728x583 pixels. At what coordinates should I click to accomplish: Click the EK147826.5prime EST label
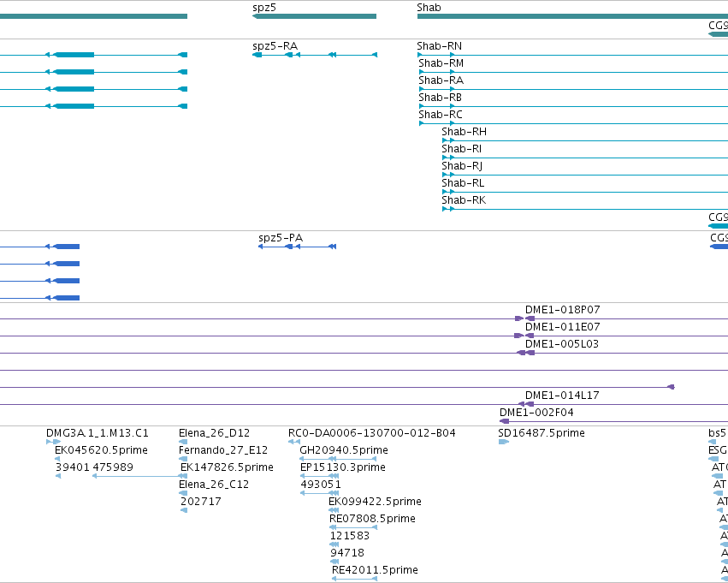tap(227, 467)
